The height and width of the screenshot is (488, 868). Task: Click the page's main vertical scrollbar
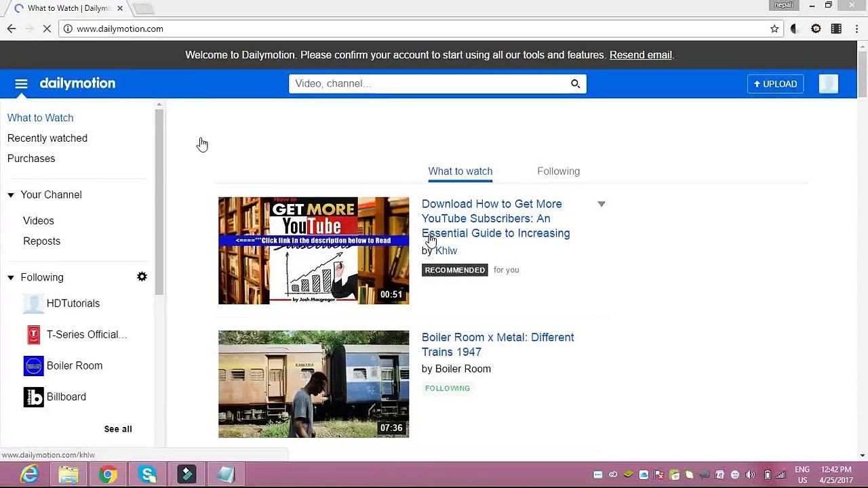(x=863, y=75)
